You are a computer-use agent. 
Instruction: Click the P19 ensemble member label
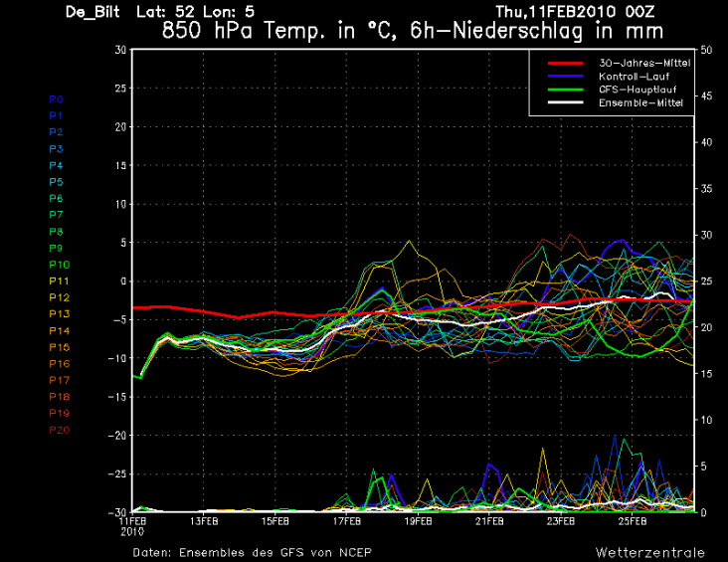[x=60, y=413]
